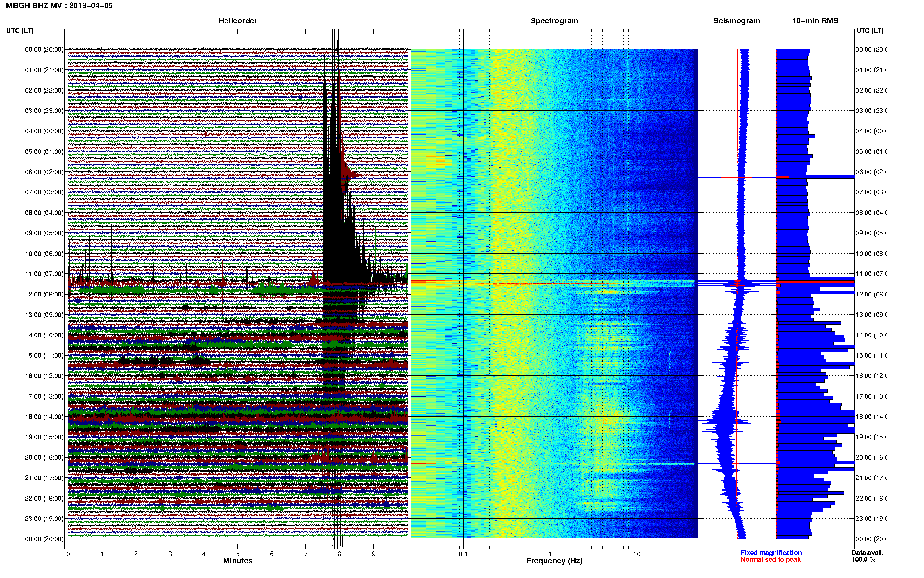Click the '100.0 %' availability value
This screenshot has height=578, width=924.
863,560
